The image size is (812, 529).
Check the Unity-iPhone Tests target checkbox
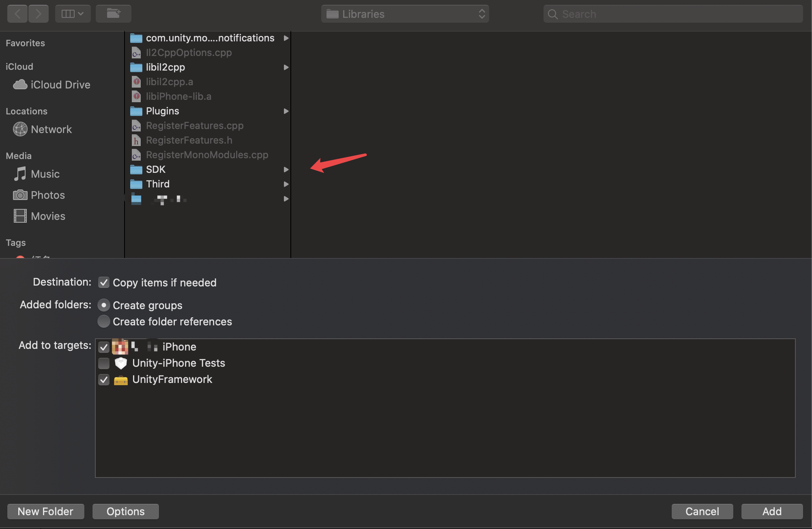[x=104, y=363]
